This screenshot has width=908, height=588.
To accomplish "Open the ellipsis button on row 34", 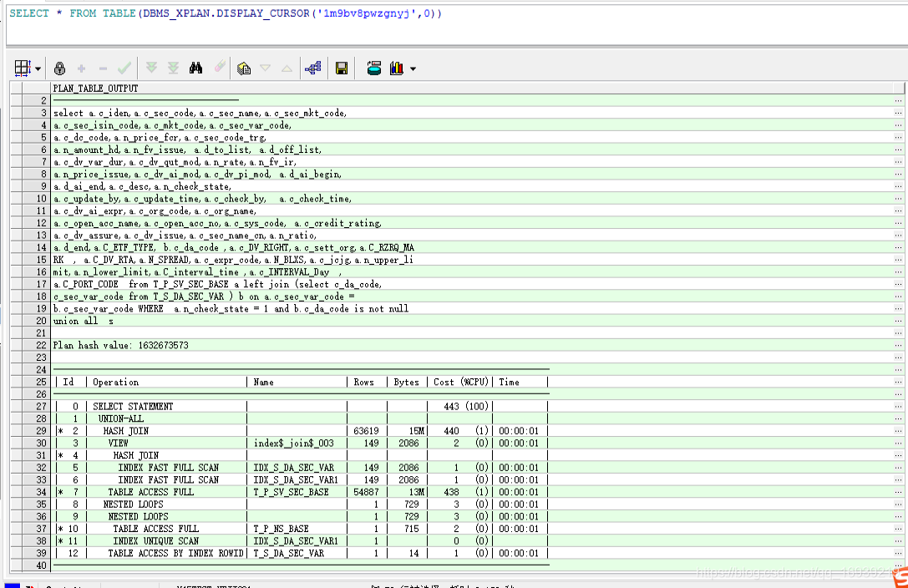I will pos(898,492).
